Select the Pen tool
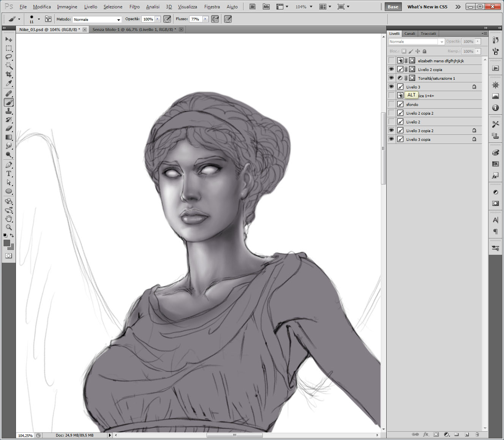 (x=9, y=165)
